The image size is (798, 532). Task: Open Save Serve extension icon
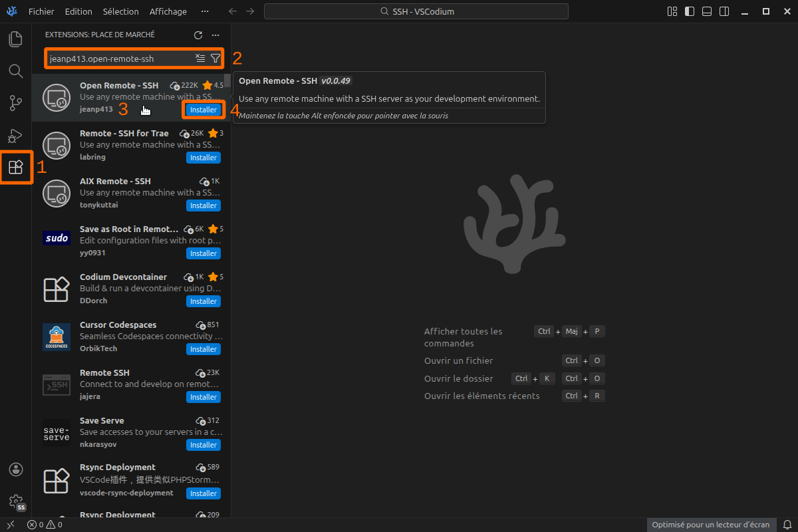(56, 434)
